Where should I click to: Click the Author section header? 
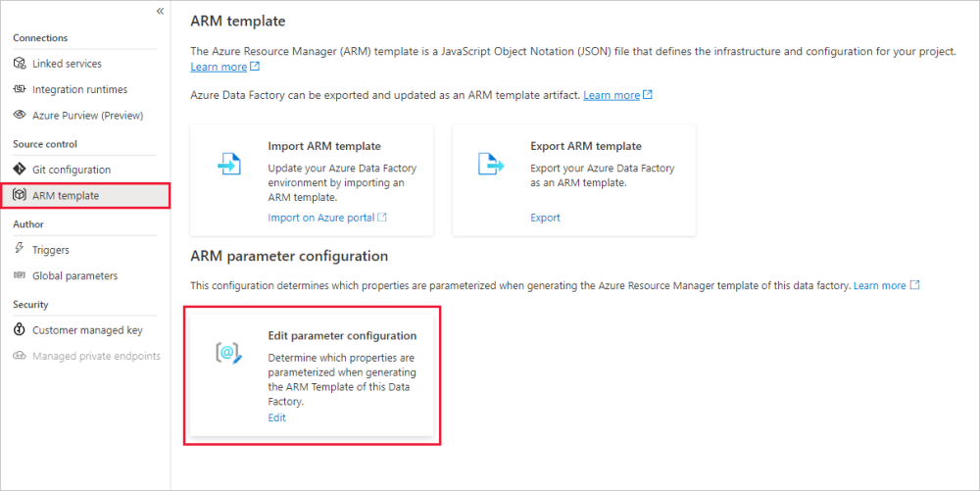(x=28, y=223)
